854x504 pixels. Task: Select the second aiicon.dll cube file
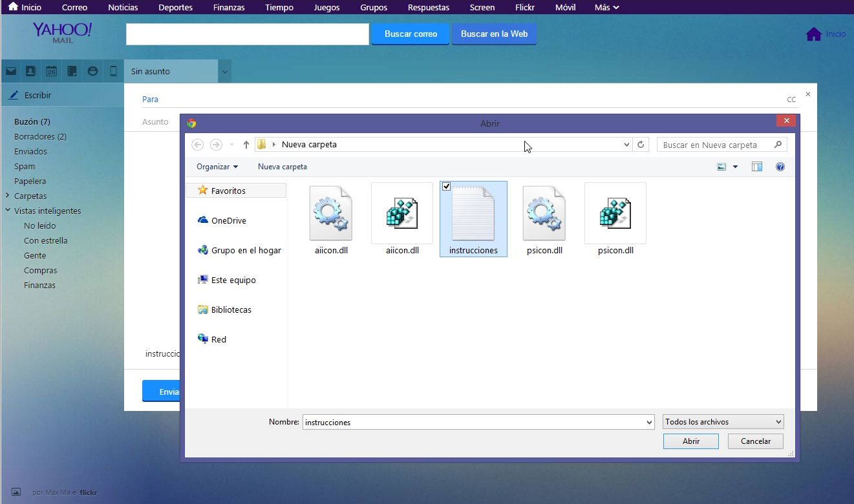(402, 220)
